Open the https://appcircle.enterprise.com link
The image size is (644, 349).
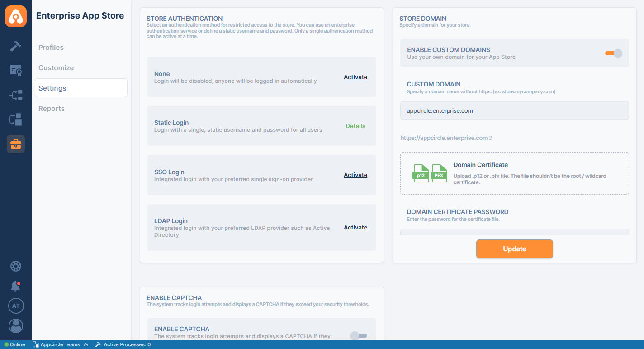(444, 138)
